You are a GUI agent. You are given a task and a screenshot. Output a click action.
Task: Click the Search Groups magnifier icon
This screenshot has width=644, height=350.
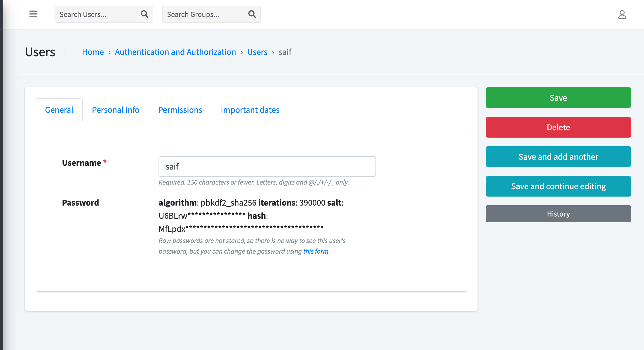click(x=251, y=14)
